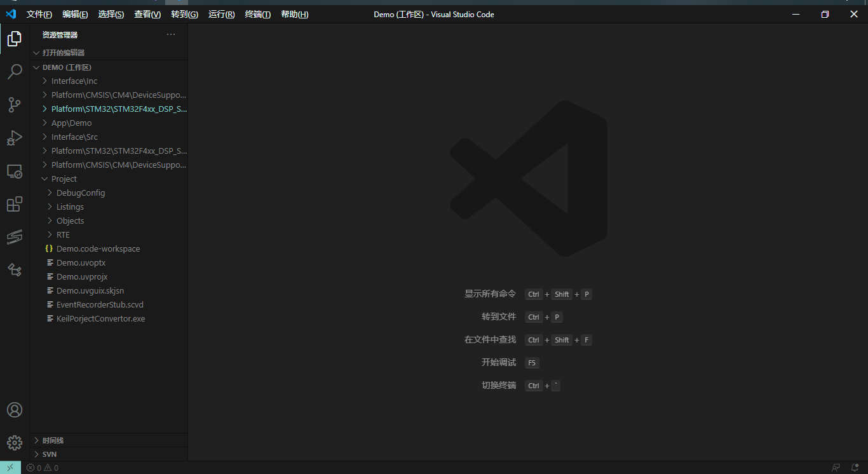Open the Source Control view icon
The width and height of the screenshot is (868, 474).
14,105
